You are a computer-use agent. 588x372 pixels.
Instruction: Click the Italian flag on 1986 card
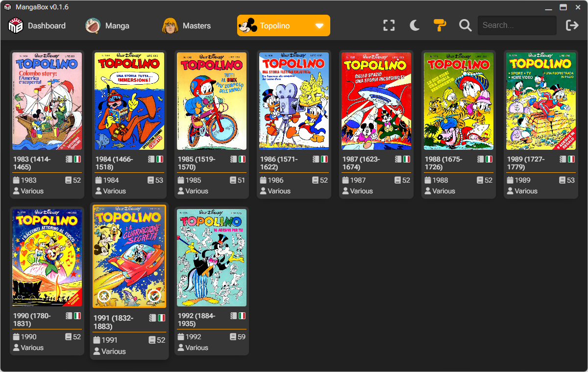[x=324, y=159]
